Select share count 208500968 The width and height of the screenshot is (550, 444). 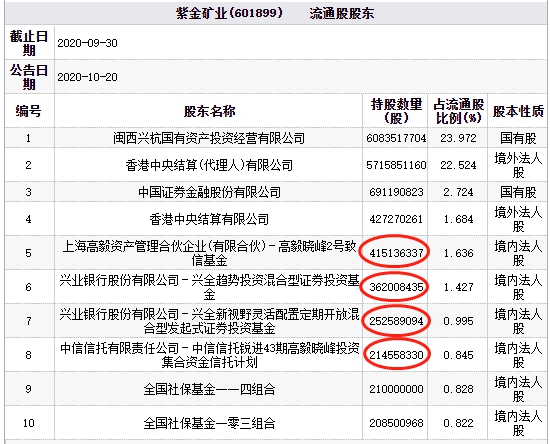point(396,423)
